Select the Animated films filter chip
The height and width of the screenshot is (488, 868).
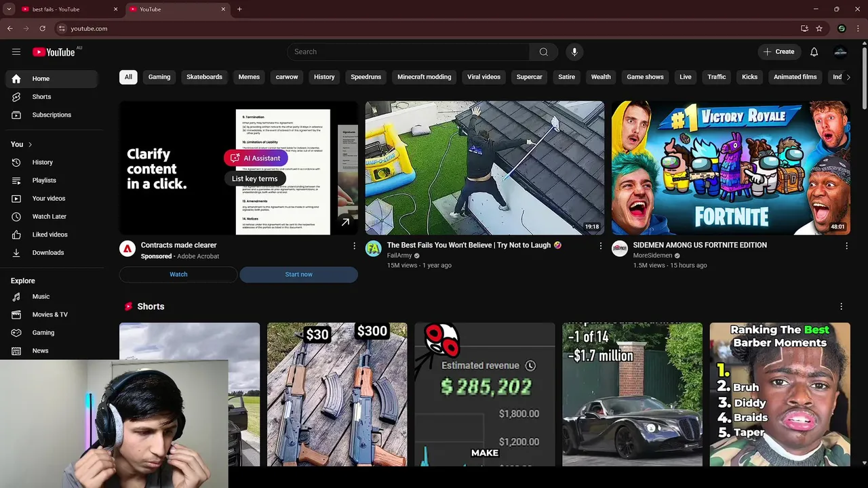[795, 77]
